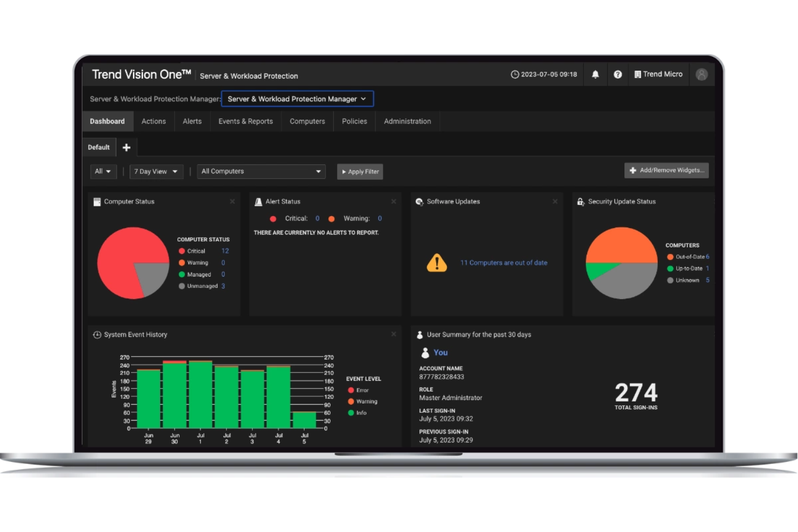
Task: Close the Software Updates widget
Action: coord(555,202)
